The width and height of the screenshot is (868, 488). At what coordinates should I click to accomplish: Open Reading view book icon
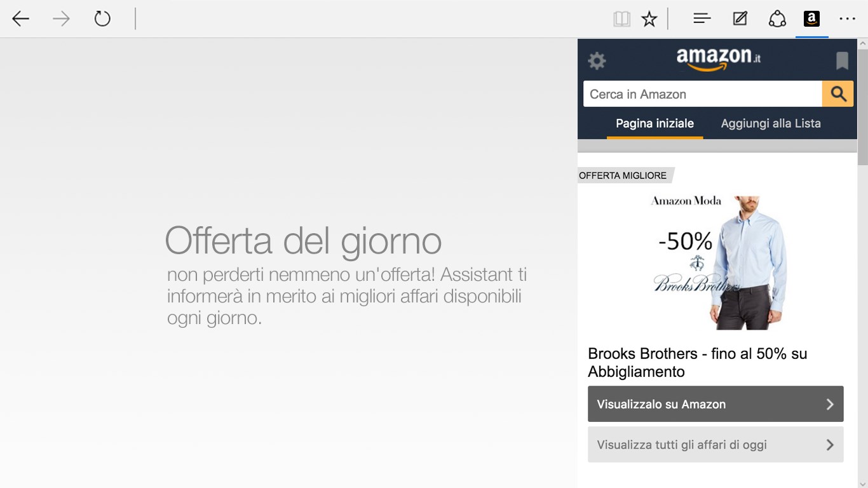click(x=621, y=19)
